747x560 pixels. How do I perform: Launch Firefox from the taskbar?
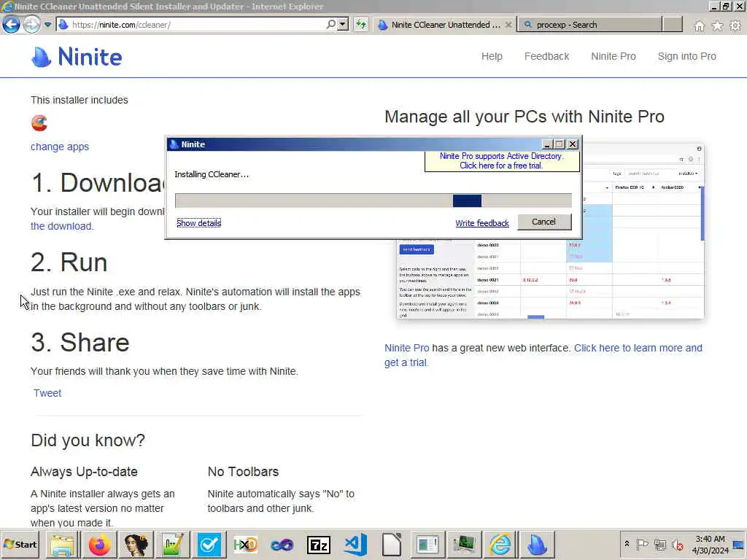(x=98, y=544)
